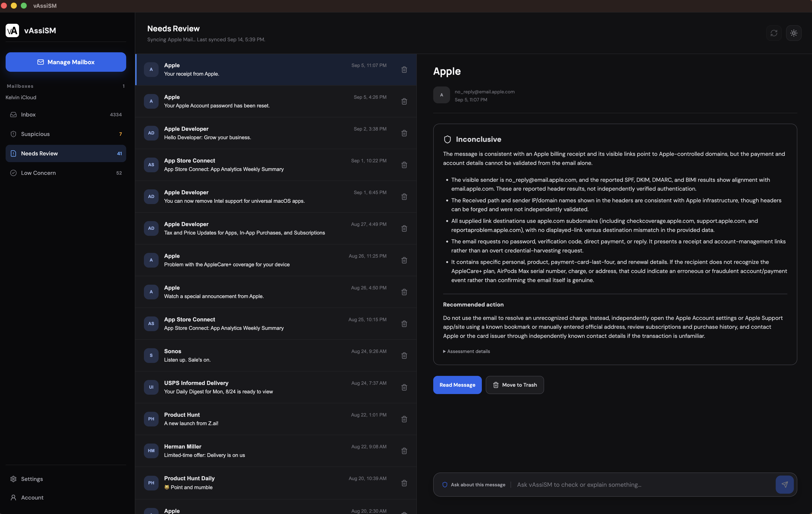Select the Needs Review folder
The height and width of the screenshot is (514, 812).
click(66, 153)
